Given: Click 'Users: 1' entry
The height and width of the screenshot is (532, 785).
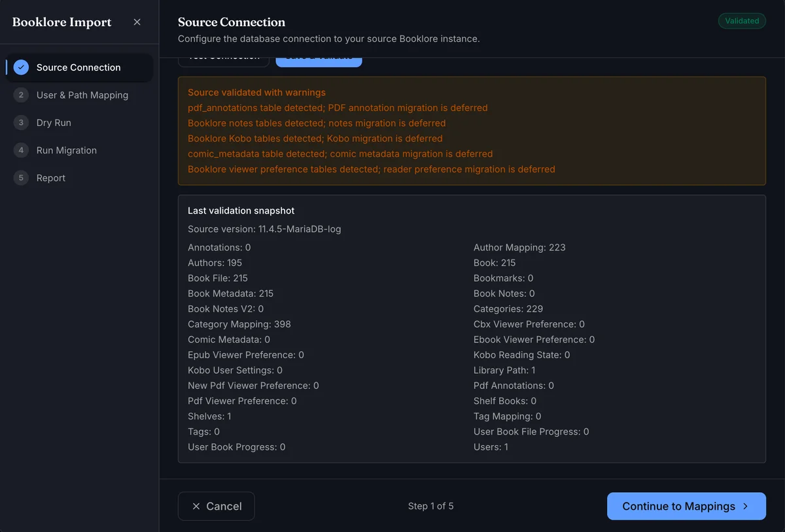Looking at the screenshot, I should pyautogui.click(x=491, y=447).
